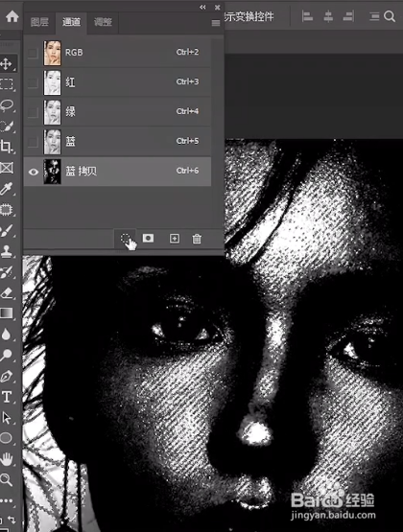The width and height of the screenshot is (403, 532).
Task: Select the Hand tool
Action: tap(6, 459)
